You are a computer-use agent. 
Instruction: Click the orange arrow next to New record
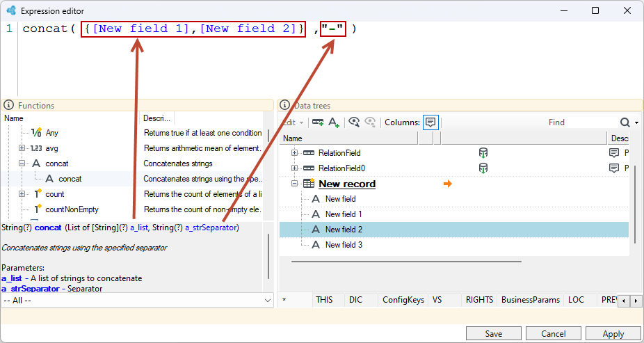click(x=448, y=184)
